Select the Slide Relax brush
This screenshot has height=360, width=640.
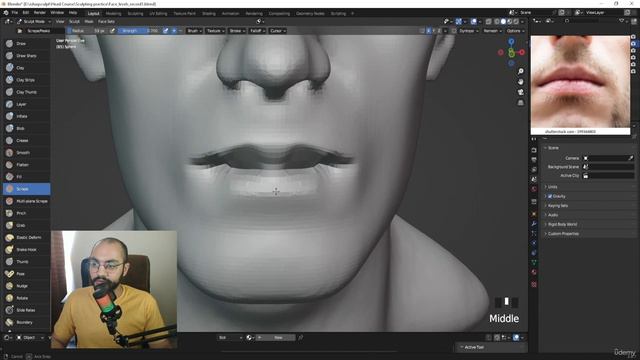coord(27,310)
